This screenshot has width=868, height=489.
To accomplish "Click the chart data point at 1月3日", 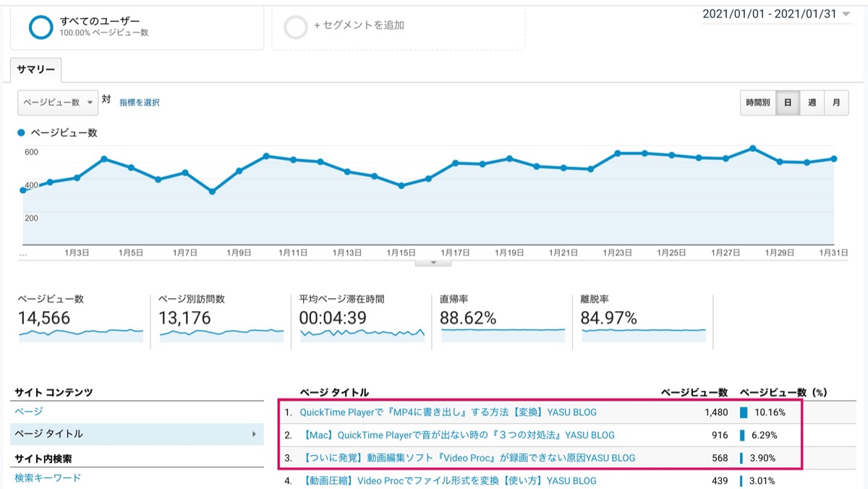I will click(x=77, y=177).
